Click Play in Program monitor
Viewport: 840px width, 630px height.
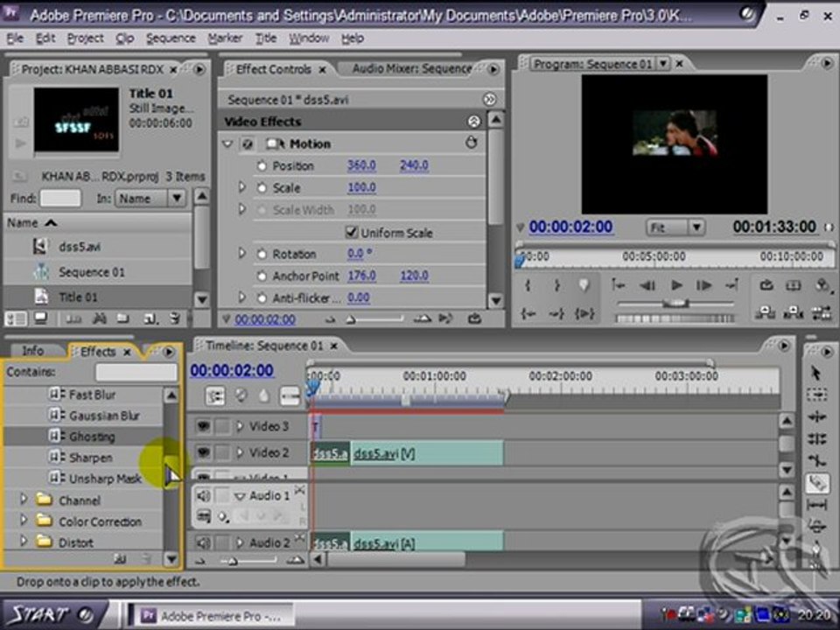point(676,285)
